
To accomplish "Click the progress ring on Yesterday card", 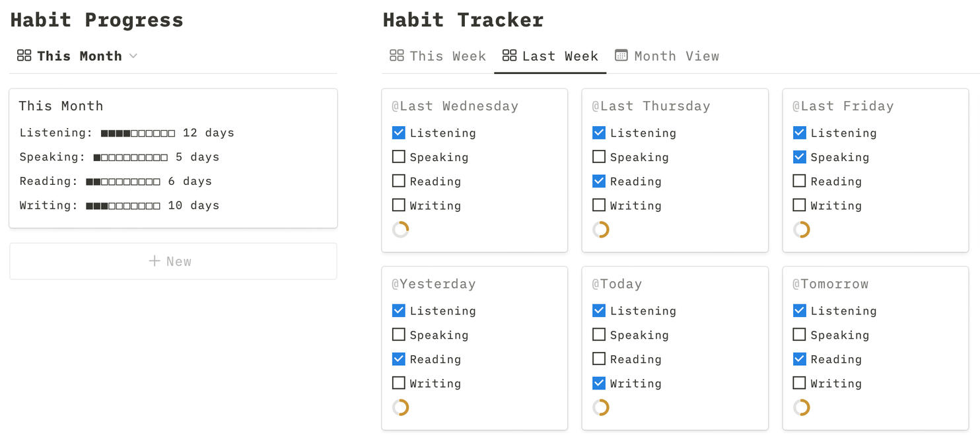I will point(401,407).
